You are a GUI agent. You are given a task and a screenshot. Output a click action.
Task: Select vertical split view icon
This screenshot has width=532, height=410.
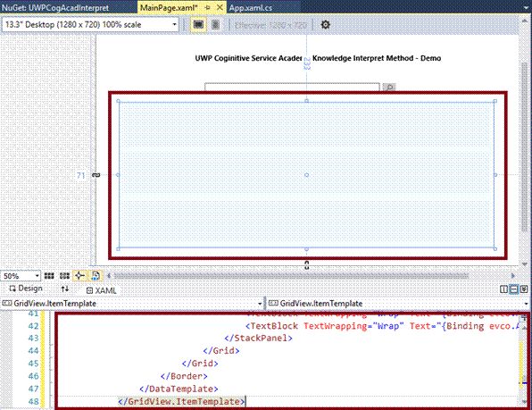[504, 289]
